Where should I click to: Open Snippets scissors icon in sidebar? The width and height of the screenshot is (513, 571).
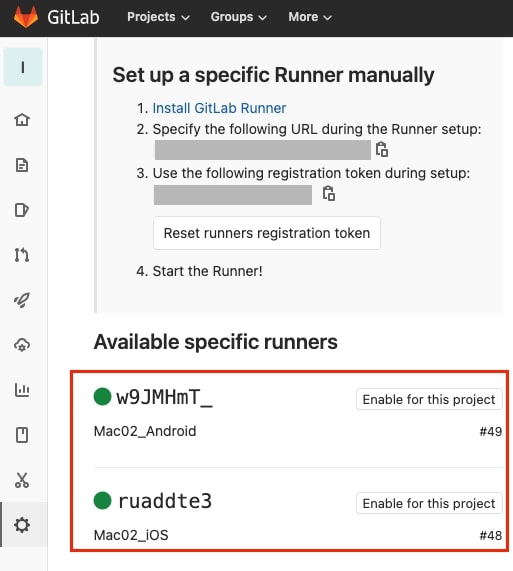[22, 480]
